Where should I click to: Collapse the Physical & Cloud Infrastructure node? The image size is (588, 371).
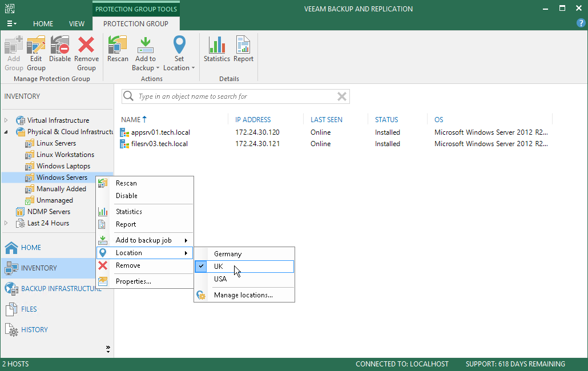(6, 132)
